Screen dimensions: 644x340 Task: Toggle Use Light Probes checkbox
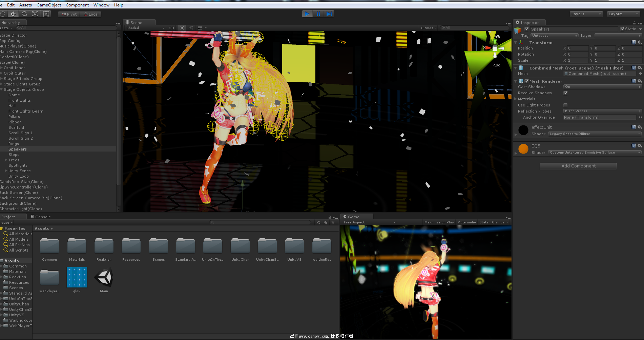[565, 105]
